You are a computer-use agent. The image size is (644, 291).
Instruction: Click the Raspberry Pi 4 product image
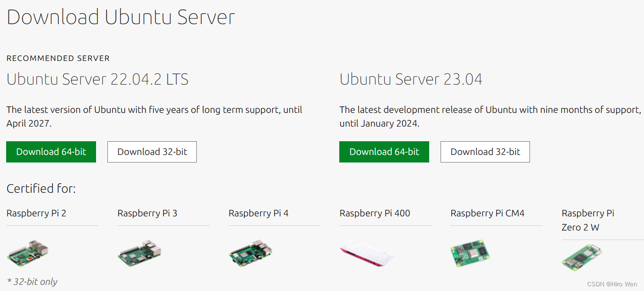(251, 254)
